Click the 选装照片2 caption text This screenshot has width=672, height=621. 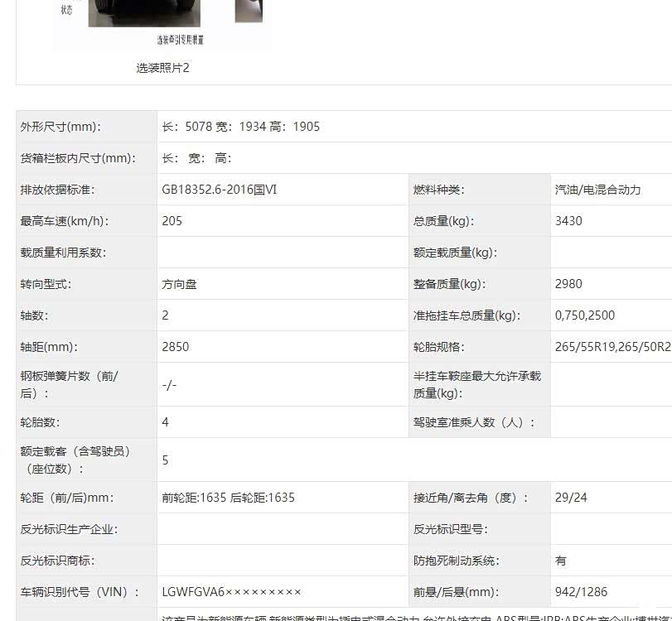162,68
